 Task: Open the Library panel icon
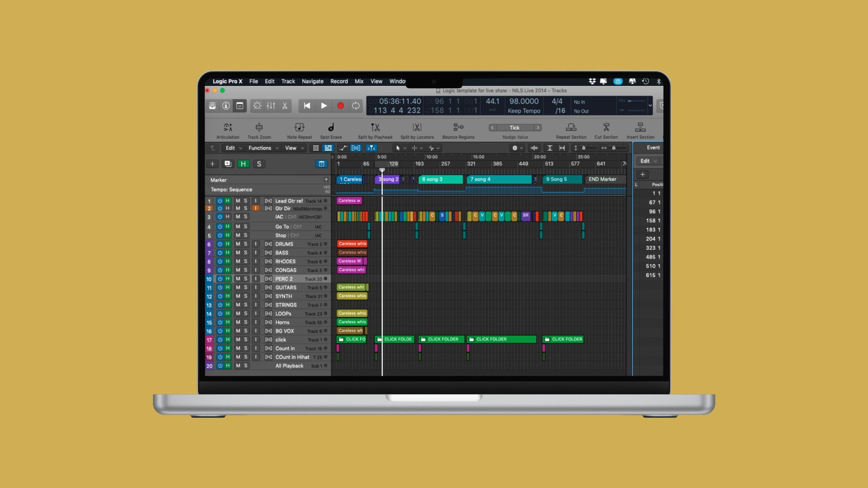[x=212, y=106]
